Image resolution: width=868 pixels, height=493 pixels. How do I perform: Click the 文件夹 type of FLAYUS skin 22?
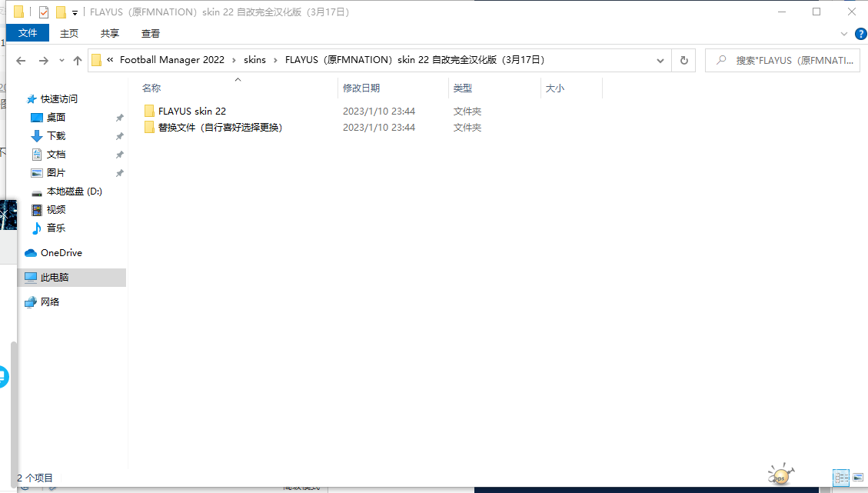click(x=467, y=112)
